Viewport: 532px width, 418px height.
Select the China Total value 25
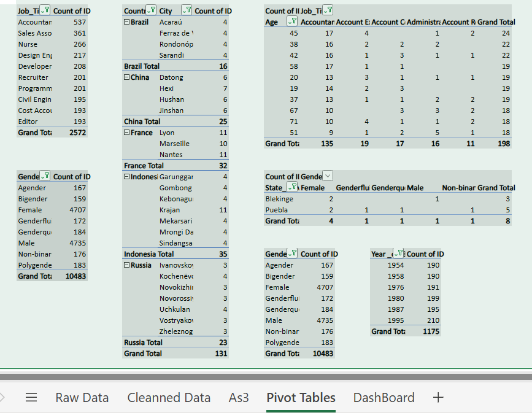(211, 122)
